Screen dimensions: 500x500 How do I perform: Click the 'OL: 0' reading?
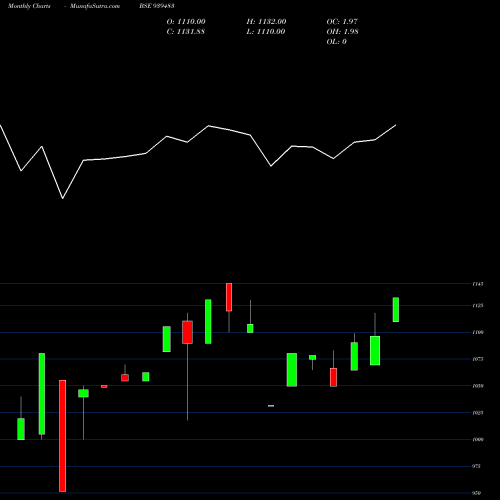tap(336, 42)
